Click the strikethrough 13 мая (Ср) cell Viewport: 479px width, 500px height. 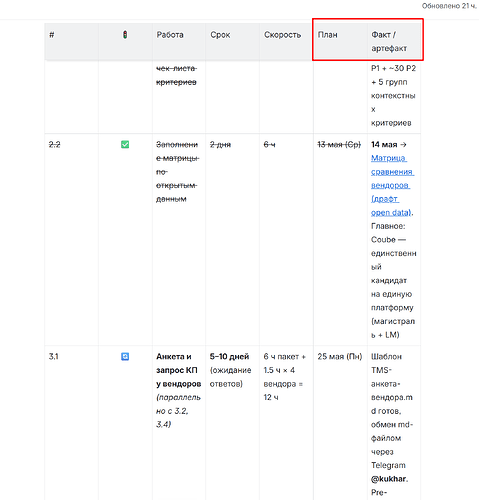(339, 145)
